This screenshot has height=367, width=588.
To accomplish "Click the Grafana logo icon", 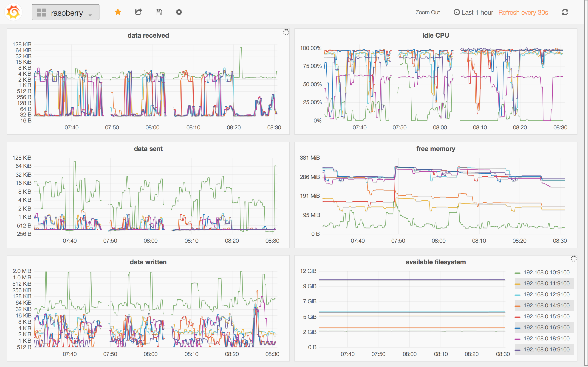I will [13, 12].
